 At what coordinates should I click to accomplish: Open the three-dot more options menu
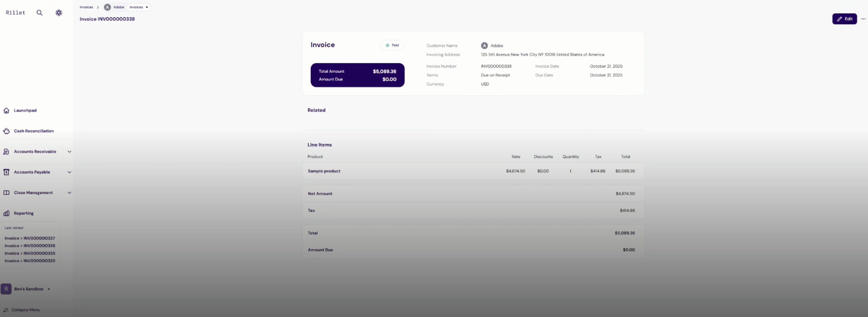point(863,19)
